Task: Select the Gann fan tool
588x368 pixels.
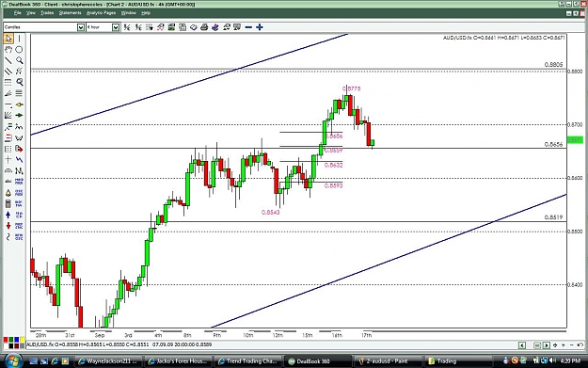Action: (8, 116)
